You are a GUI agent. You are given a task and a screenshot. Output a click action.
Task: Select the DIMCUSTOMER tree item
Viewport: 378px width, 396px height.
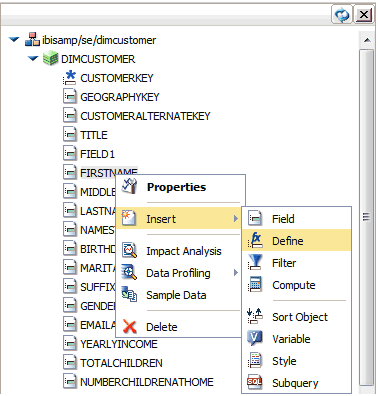98,59
